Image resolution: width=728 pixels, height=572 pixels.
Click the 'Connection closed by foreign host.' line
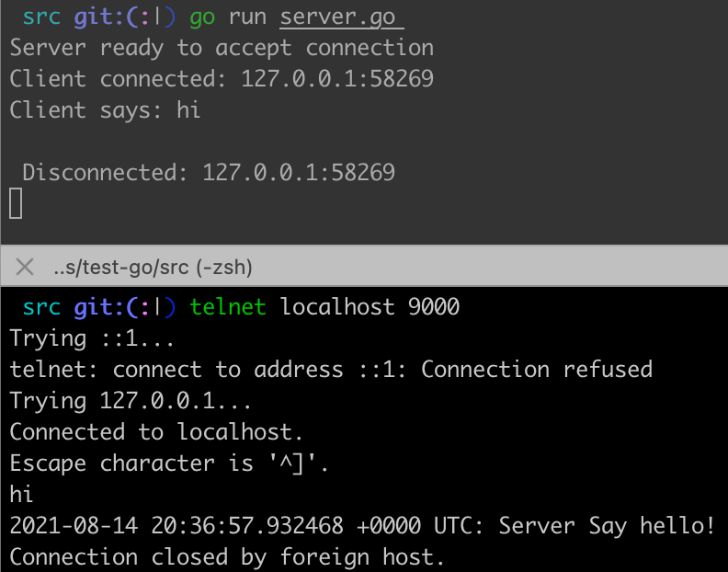click(227, 557)
